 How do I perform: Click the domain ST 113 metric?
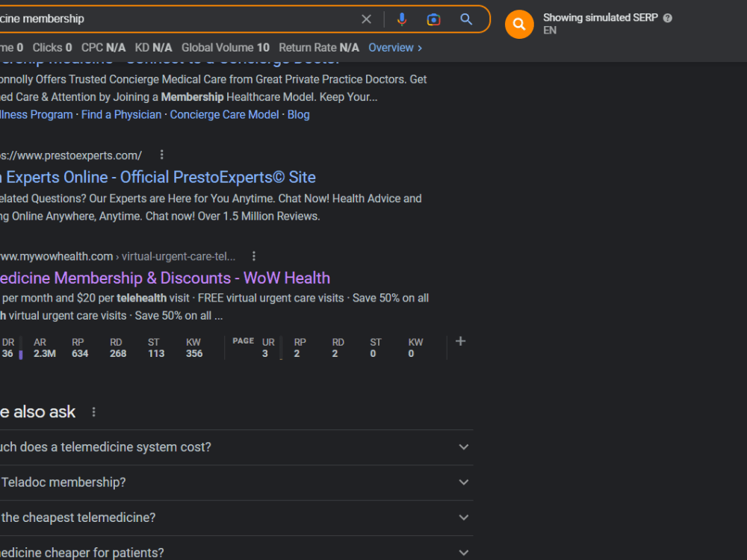click(156, 348)
